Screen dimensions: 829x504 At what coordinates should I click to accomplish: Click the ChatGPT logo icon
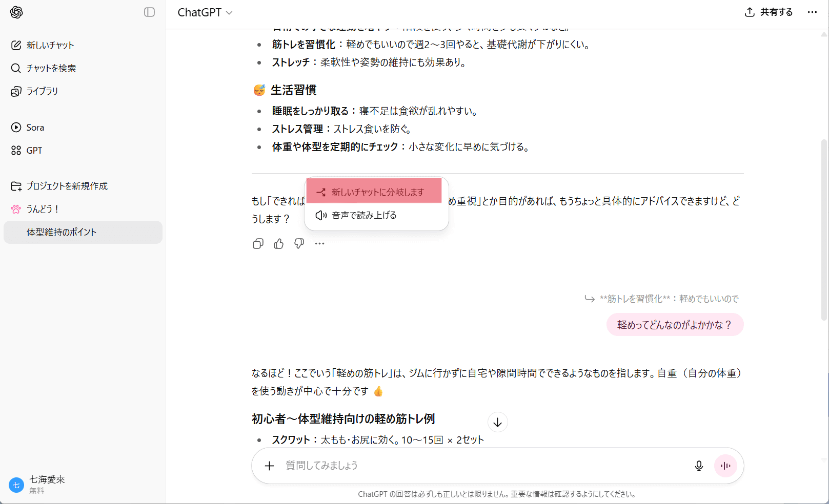[x=16, y=12]
